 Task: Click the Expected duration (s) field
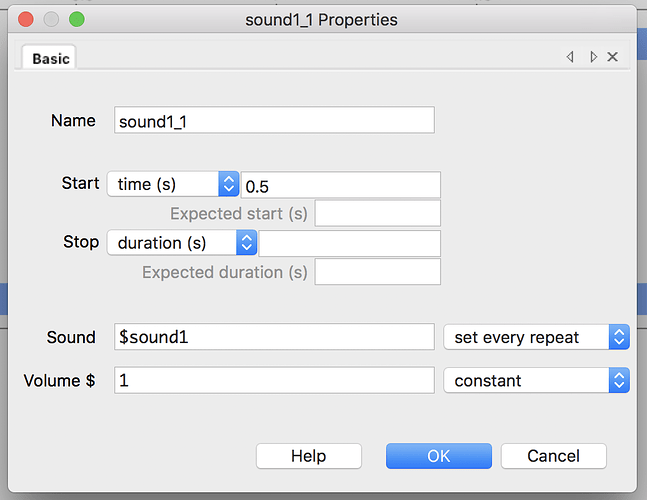point(377,272)
